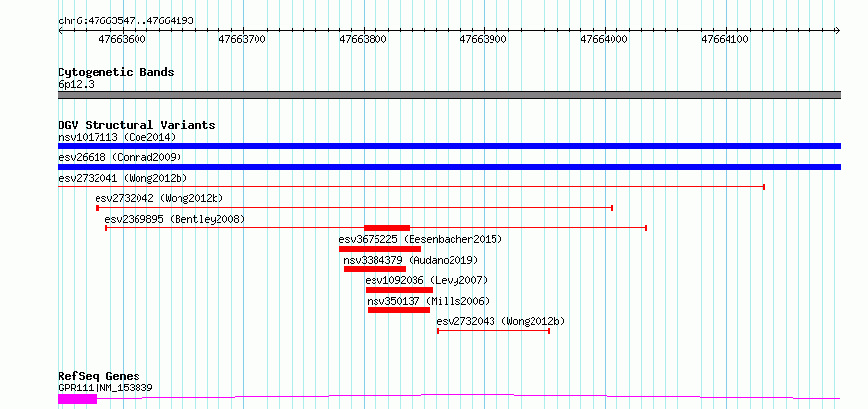Click the ruler's left arrow end
Image resolution: width=868 pixels, height=409 pixels.
[60, 31]
